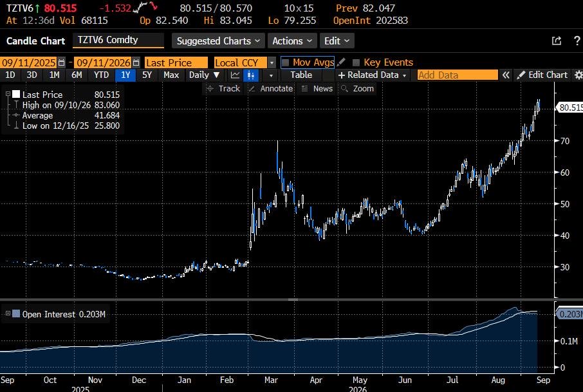Click Candle Chart title label
This screenshot has height=392, width=583.
(35, 41)
